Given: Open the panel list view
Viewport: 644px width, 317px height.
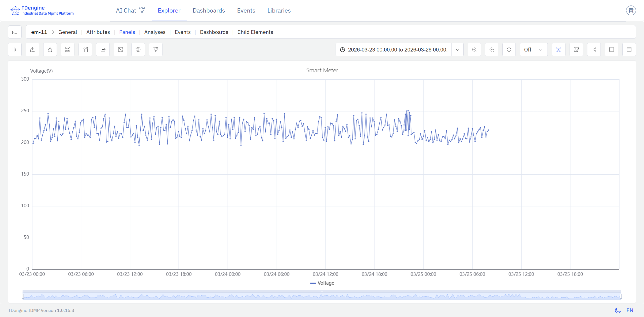Looking at the screenshot, I should tap(15, 49).
